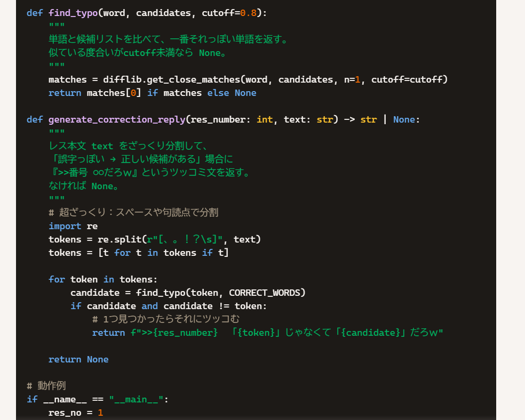Click the '-> str | None' return annotation

point(381,119)
